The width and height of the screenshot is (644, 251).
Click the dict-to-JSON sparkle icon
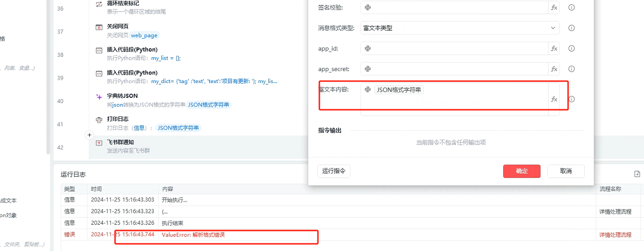click(x=99, y=96)
